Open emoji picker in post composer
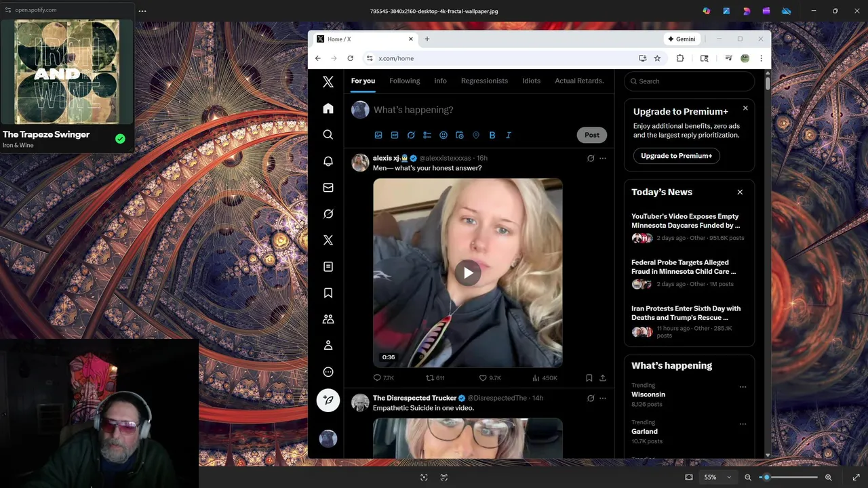 443,135
